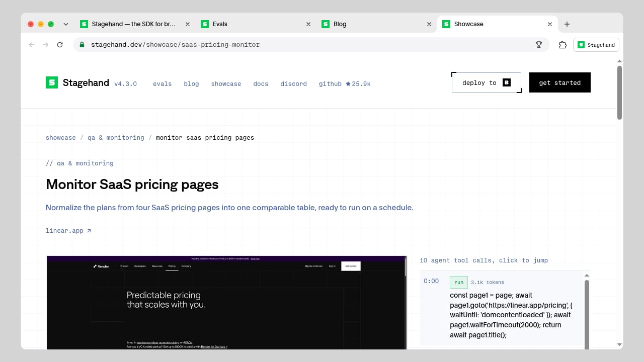Click the Stagehand extension button in toolbar

[x=596, y=45]
